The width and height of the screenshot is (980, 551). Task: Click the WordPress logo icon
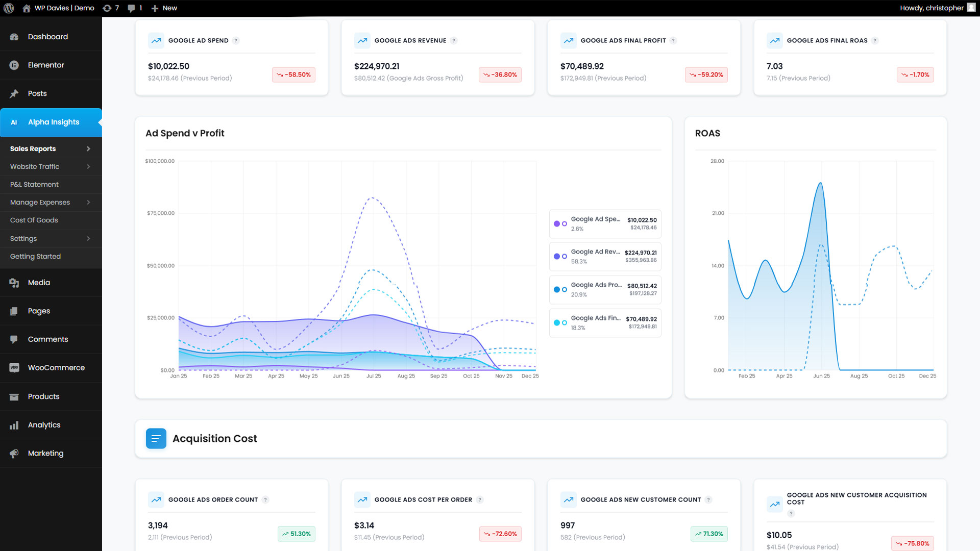point(9,8)
